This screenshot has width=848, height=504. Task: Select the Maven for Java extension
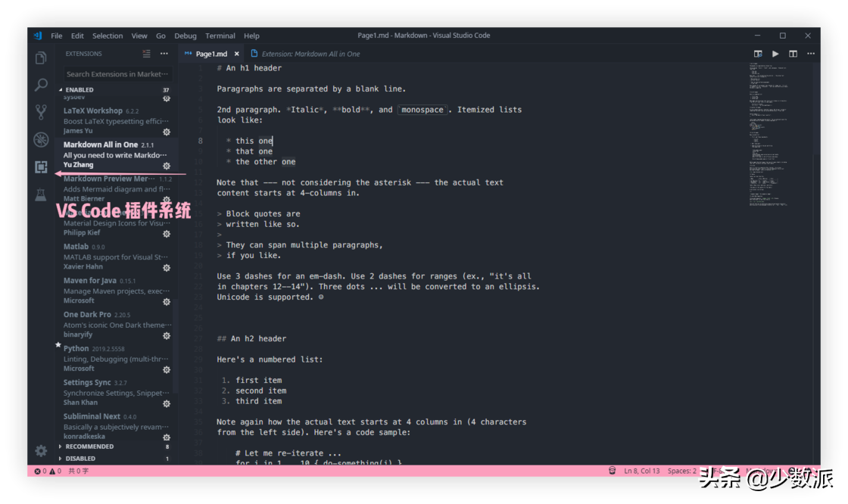tap(116, 291)
